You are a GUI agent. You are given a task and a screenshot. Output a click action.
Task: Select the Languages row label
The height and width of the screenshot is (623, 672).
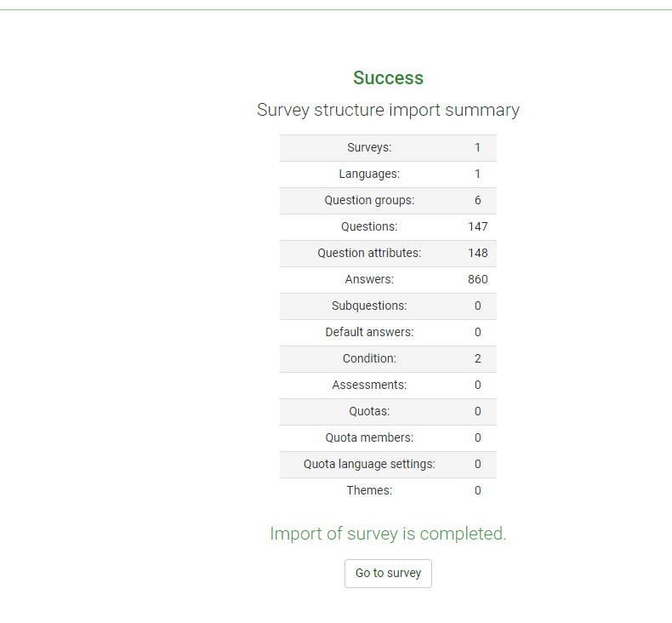point(369,174)
